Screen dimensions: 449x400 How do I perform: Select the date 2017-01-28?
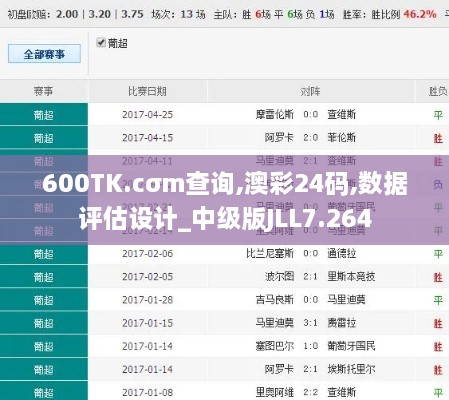pos(147,300)
